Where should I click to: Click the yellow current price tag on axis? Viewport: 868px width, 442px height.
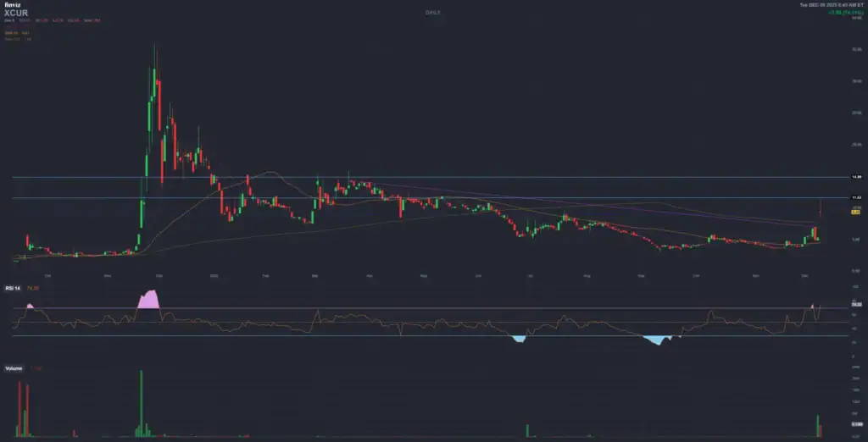[x=856, y=212]
